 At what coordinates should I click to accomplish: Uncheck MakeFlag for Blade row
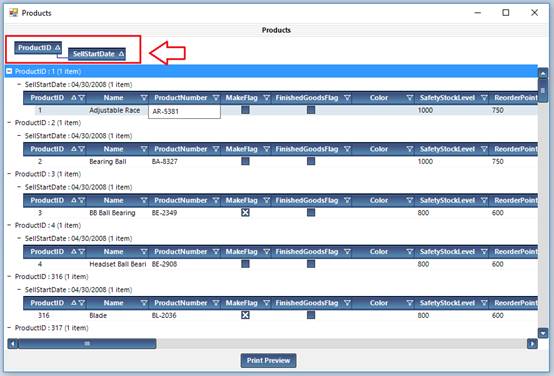pos(245,315)
